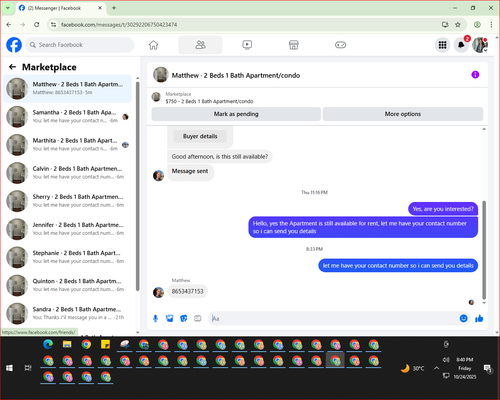
Task: Click the $750 listing title link
Action: point(209,101)
